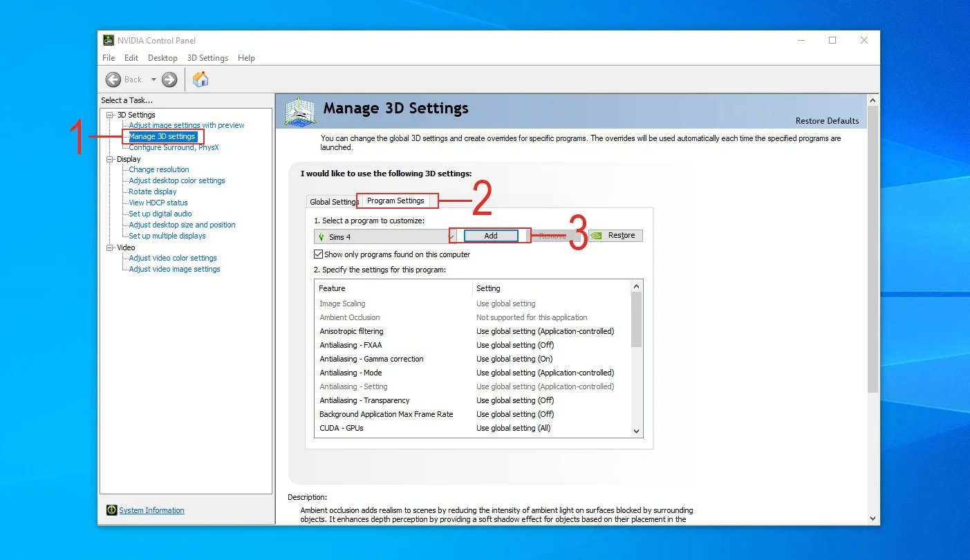This screenshot has height=560, width=970.
Task: Minimize the NVIDIA Control Panel window
Action: [801, 40]
